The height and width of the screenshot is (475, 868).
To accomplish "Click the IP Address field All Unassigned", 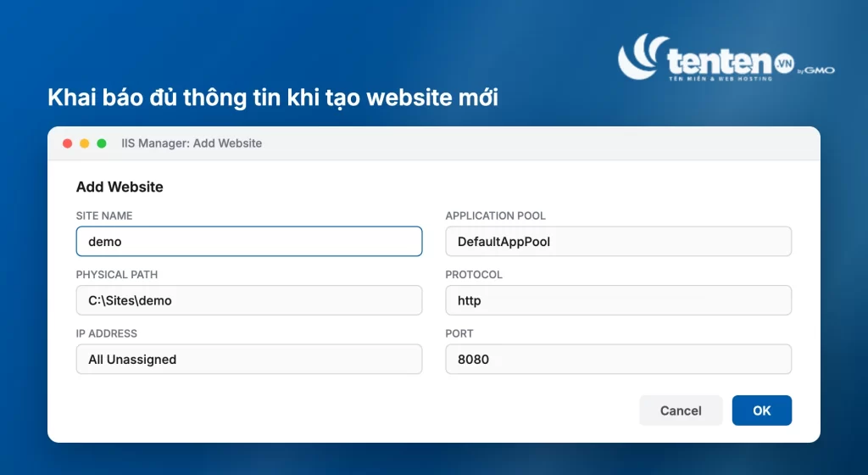I will tap(249, 360).
